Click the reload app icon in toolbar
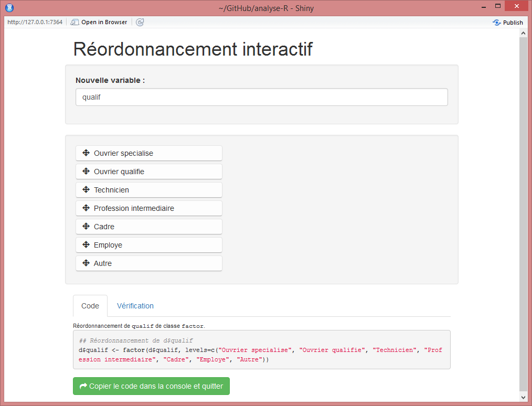The width and height of the screenshot is (532, 406). (x=140, y=22)
